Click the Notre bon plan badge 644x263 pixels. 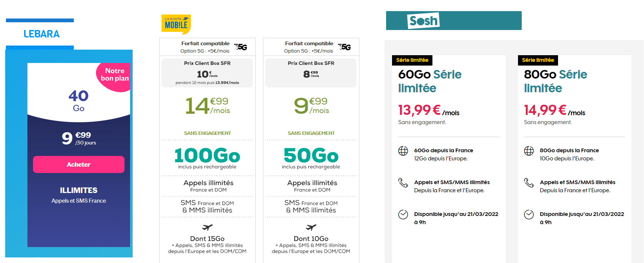click(114, 76)
